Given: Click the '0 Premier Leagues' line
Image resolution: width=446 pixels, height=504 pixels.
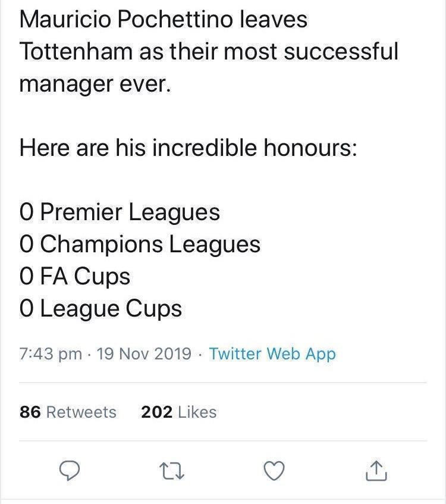Looking at the screenshot, I should (120, 212).
